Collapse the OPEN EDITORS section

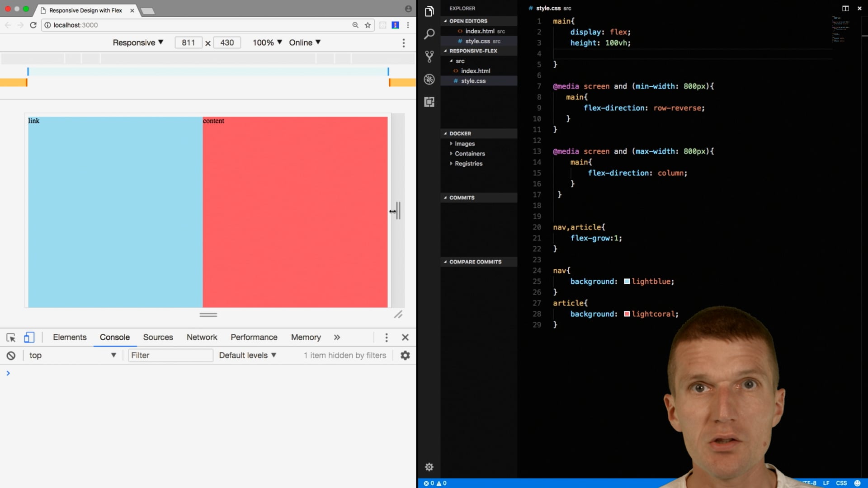click(479, 21)
